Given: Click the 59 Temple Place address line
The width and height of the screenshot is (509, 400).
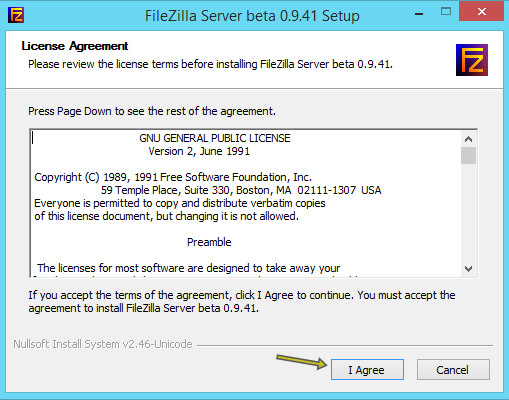Looking at the screenshot, I should click(x=241, y=190).
